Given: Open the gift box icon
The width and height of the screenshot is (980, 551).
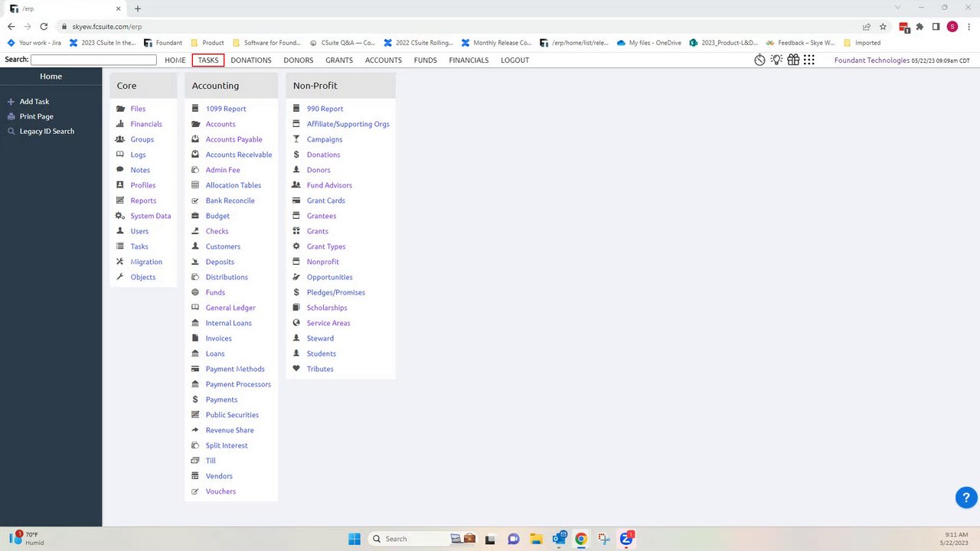Looking at the screenshot, I should 793,60.
